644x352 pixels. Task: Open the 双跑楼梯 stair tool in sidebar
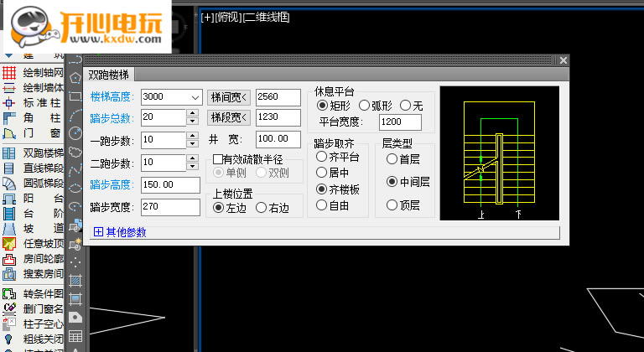(x=10, y=153)
